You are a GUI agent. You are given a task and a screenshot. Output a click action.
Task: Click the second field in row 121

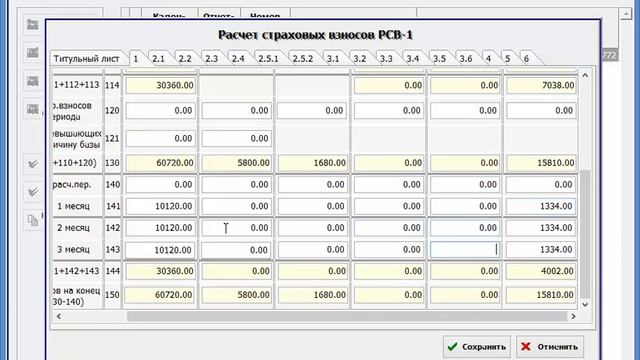coord(237,138)
